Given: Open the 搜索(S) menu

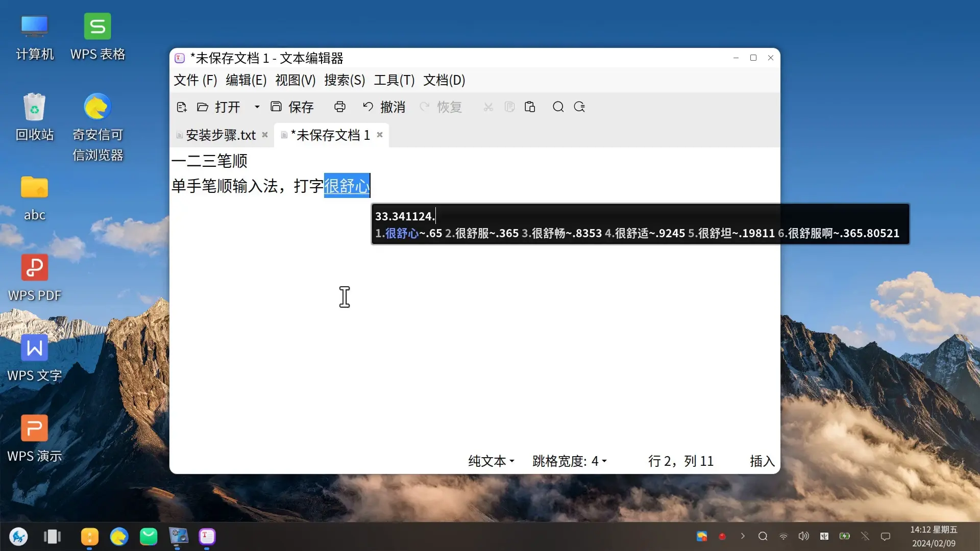Looking at the screenshot, I should pyautogui.click(x=345, y=80).
